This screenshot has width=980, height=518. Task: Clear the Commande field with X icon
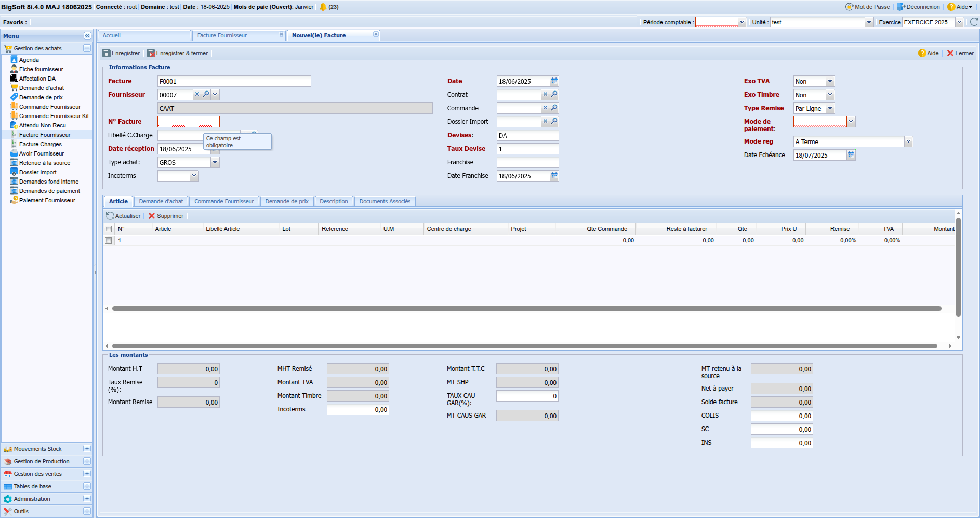coord(545,108)
